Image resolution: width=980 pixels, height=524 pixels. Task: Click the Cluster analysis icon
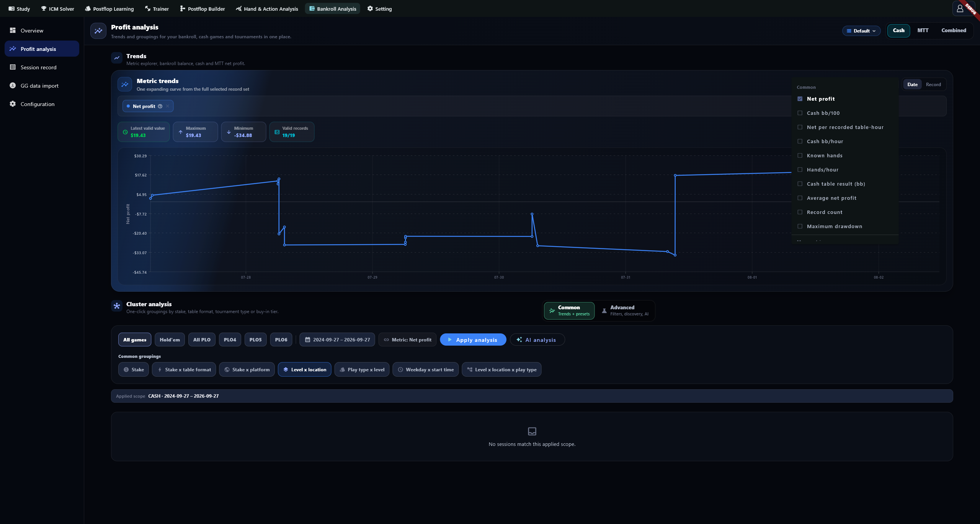(x=117, y=306)
